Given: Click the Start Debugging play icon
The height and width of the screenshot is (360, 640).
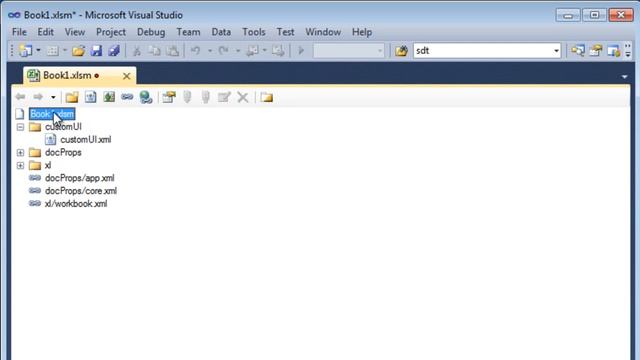Looking at the screenshot, I should pos(301,51).
